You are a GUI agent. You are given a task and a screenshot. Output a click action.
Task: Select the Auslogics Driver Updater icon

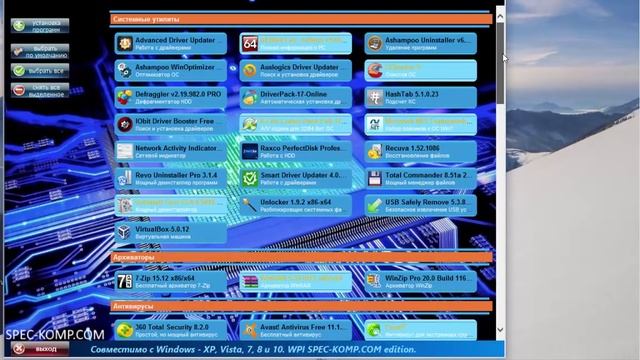250,70
